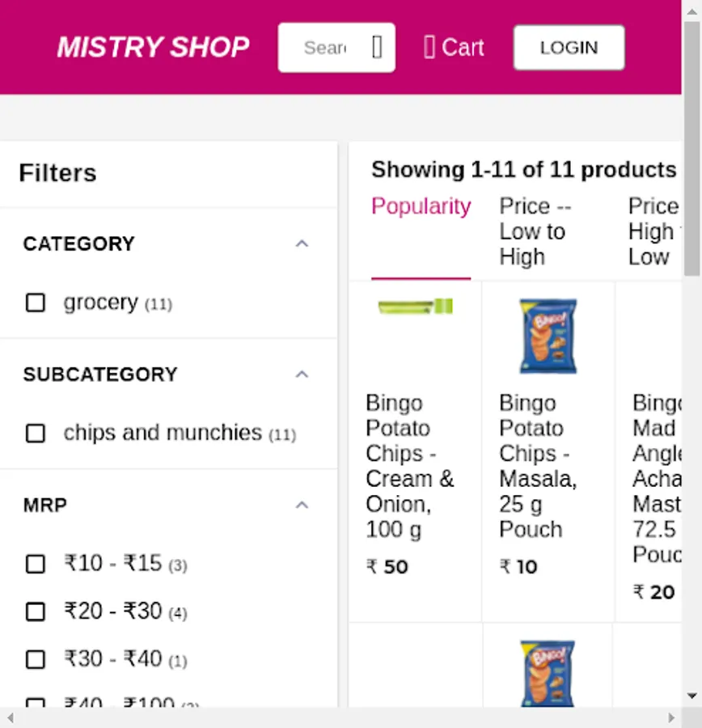The height and width of the screenshot is (728, 702).
Task: Sort products by Popularity tab
Action: [x=421, y=207]
